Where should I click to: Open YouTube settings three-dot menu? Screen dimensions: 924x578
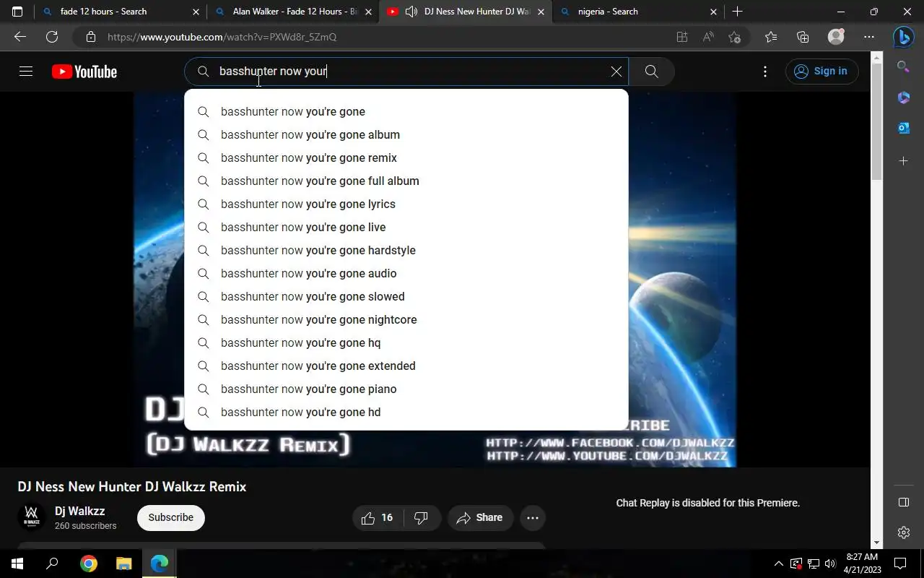pyautogui.click(x=765, y=72)
